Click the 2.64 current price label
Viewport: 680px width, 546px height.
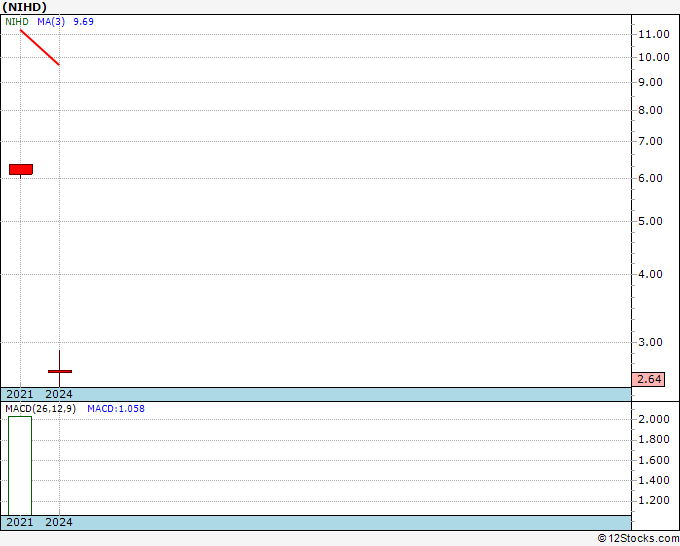tap(648, 379)
